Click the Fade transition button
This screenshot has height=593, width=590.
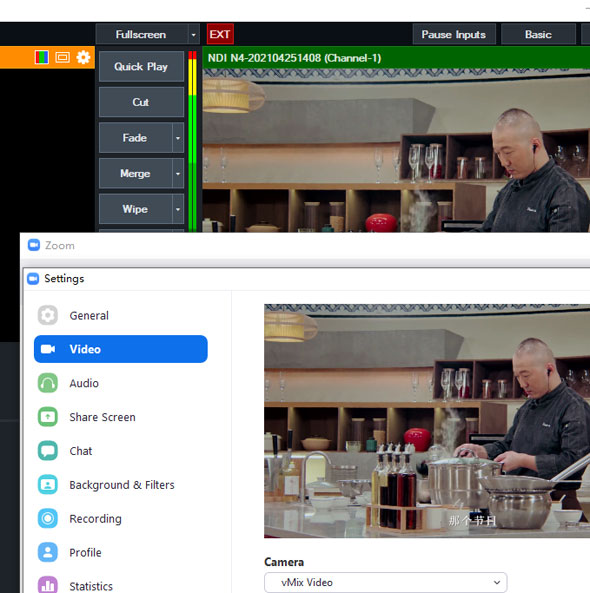tap(135, 138)
